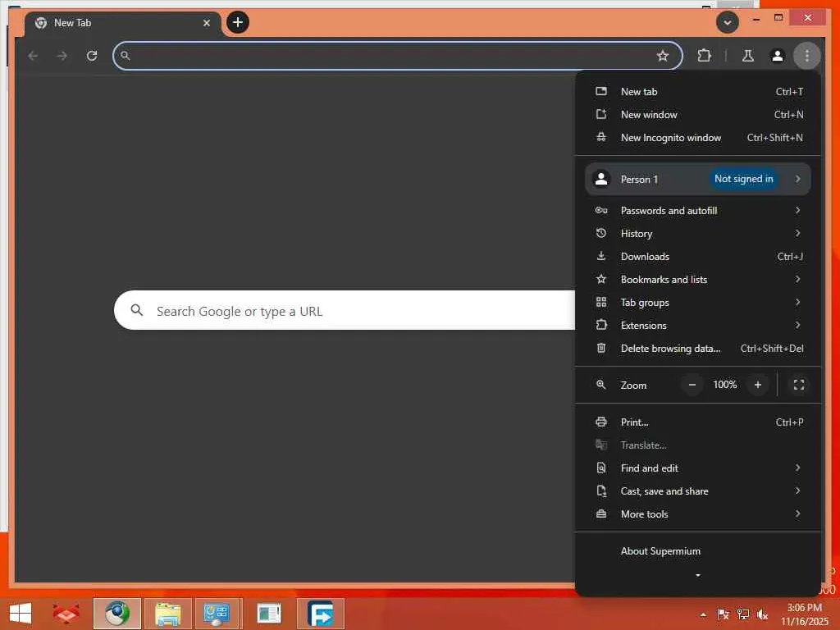Open a New Incognito window
This screenshot has width=840, height=630.
(698, 138)
